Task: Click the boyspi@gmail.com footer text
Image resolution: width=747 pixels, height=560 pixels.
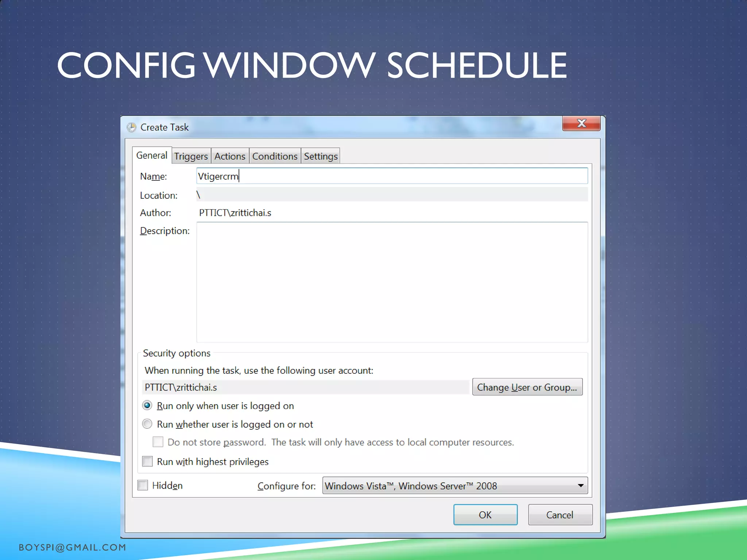Action: point(73,547)
